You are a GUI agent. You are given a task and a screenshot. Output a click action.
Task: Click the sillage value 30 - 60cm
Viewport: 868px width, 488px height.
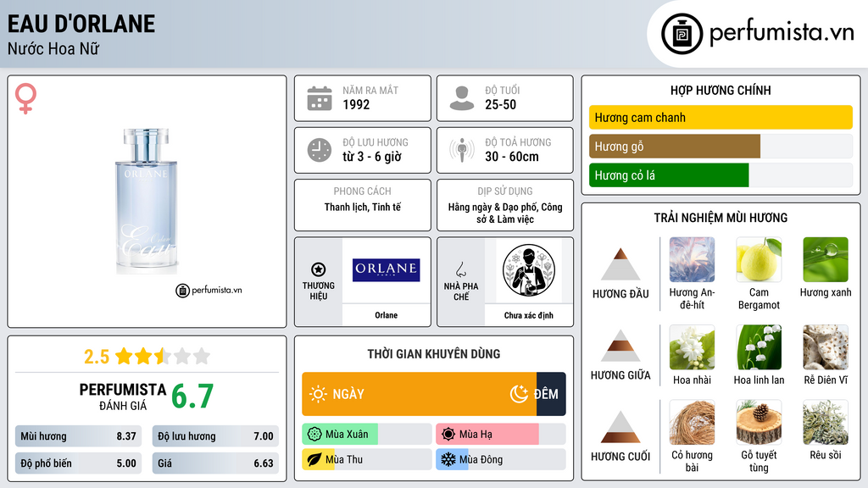pyautogui.click(x=512, y=157)
